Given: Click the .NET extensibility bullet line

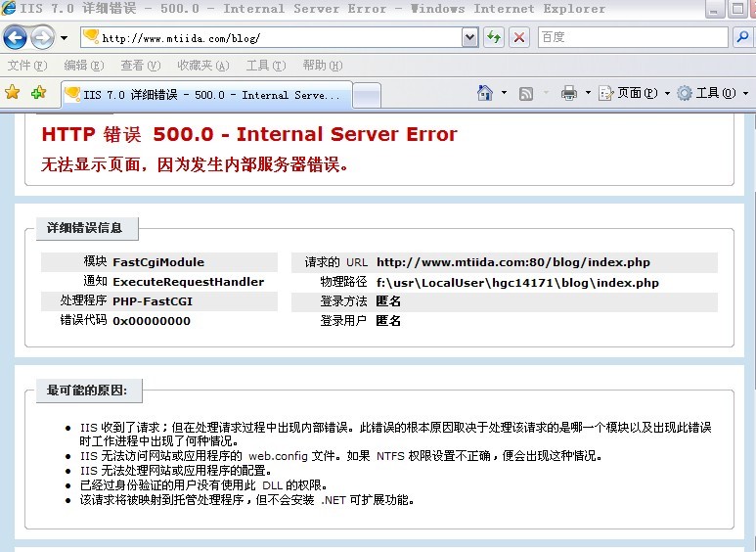Looking at the screenshot, I should pos(246,500).
